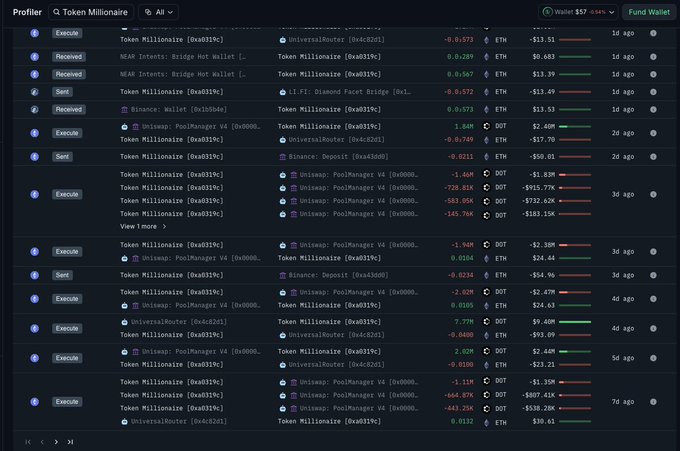This screenshot has height=451, width=680.
Task: Click the -$538.28K value
Action: coord(538,409)
